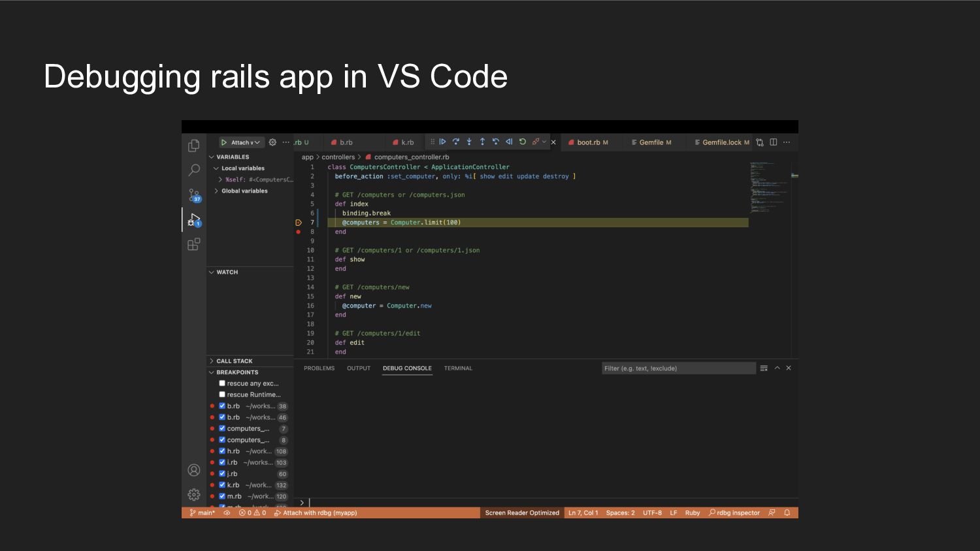Open Accounts icon in activity bar
The image size is (980, 551).
194,470
